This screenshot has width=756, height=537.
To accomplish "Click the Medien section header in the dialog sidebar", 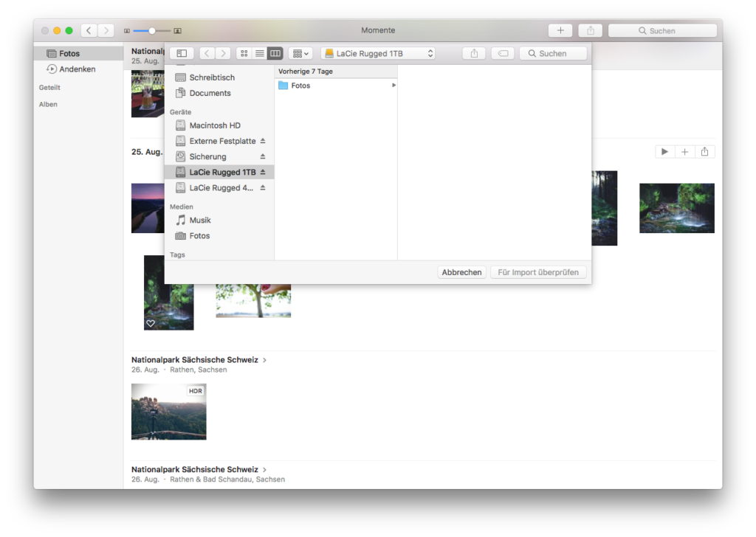I will pos(182,207).
